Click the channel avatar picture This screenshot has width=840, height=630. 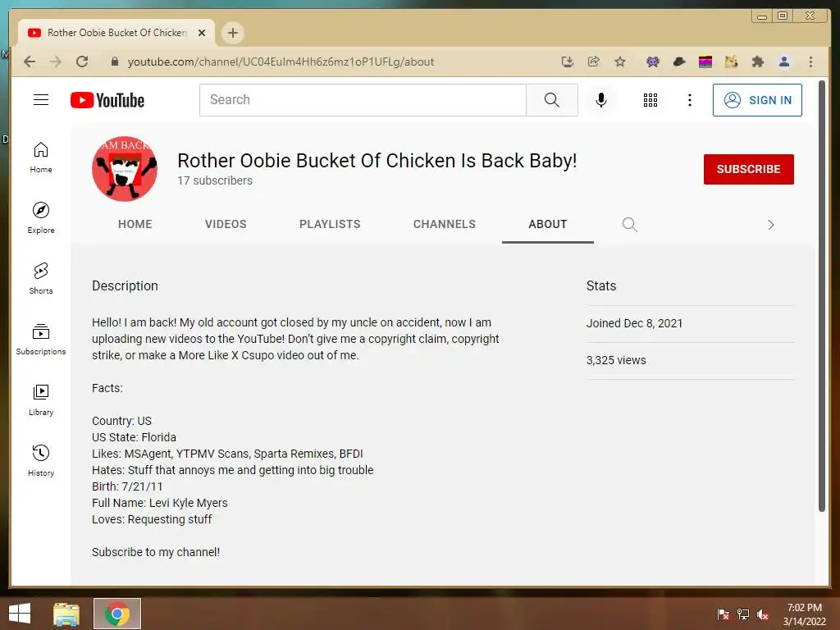coord(125,169)
